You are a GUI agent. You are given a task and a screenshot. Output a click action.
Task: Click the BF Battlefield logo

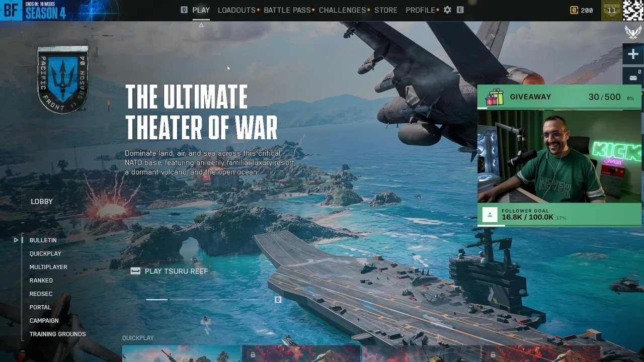[x=11, y=10]
